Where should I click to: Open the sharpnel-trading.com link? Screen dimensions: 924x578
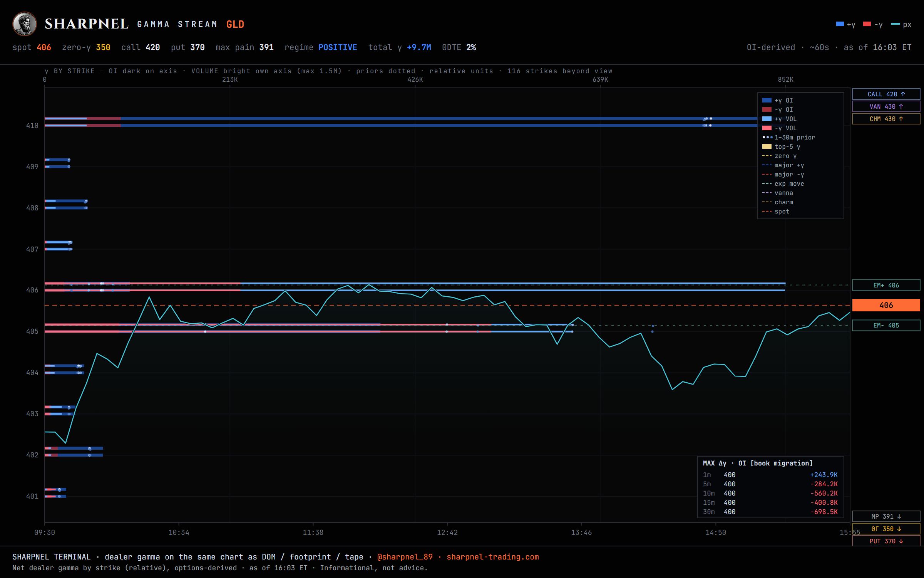click(x=492, y=557)
